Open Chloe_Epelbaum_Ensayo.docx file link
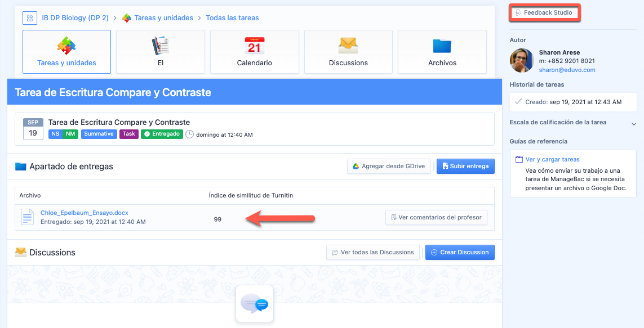 (x=85, y=213)
